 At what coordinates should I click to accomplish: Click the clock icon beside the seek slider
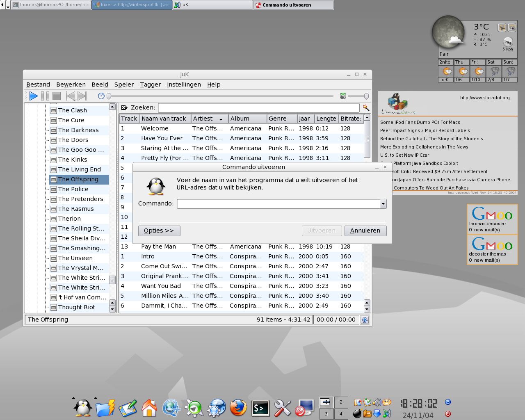point(101,96)
